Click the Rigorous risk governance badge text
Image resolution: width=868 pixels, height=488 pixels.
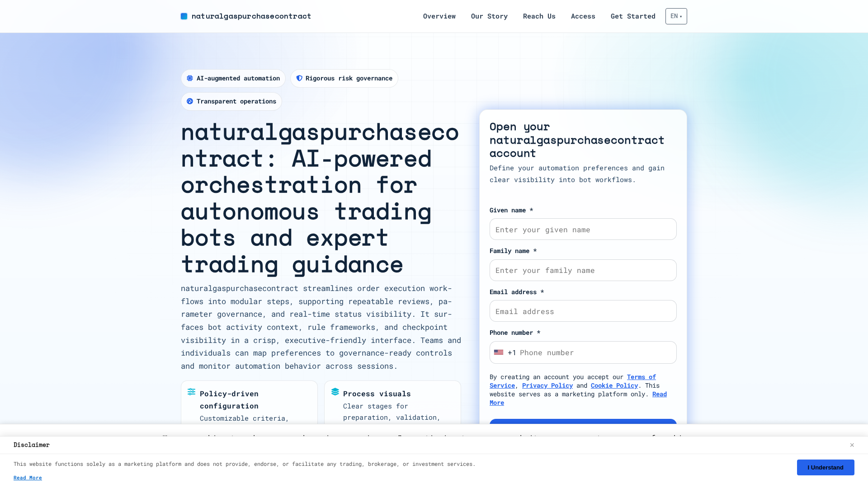pos(349,78)
